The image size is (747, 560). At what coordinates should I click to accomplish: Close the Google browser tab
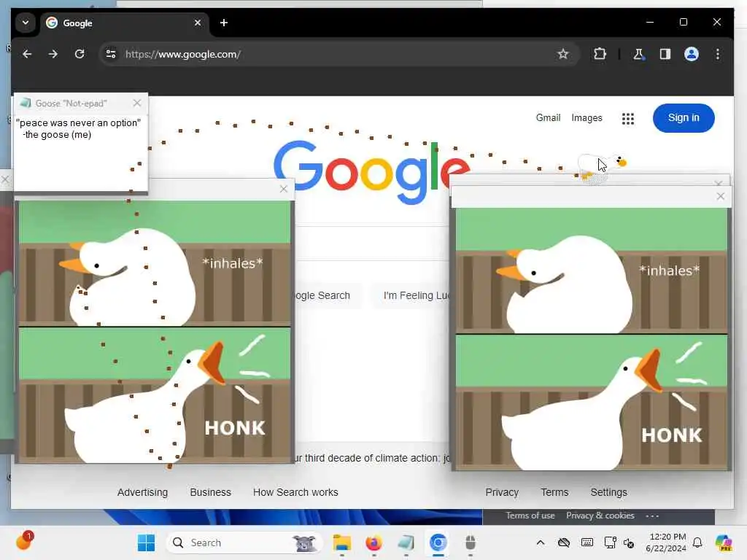[x=198, y=23]
